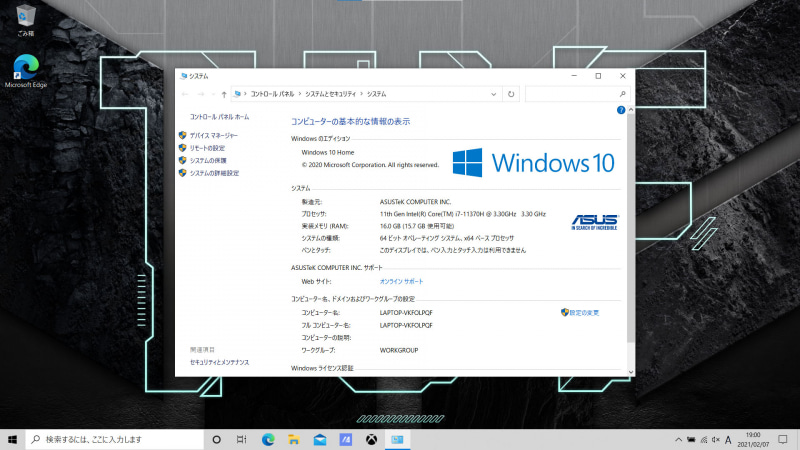Click Windows 10 Home edition text
This screenshot has height=450, width=800.
point(328,153)
